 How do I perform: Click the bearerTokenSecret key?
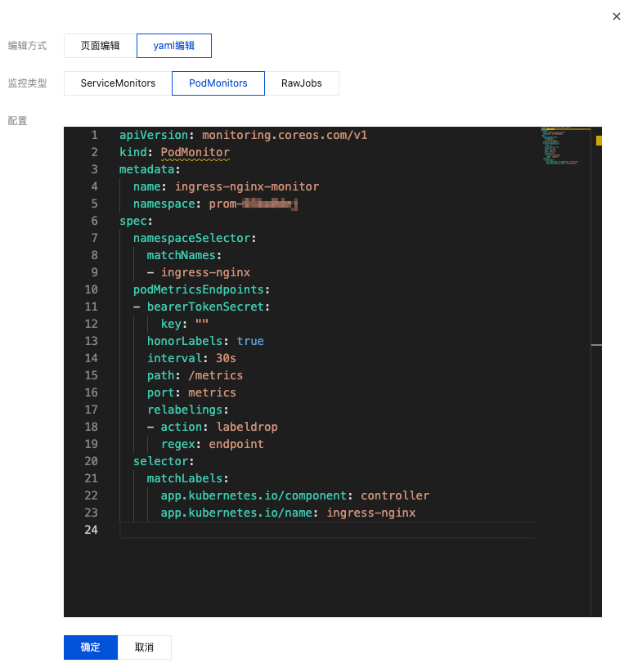205,307
